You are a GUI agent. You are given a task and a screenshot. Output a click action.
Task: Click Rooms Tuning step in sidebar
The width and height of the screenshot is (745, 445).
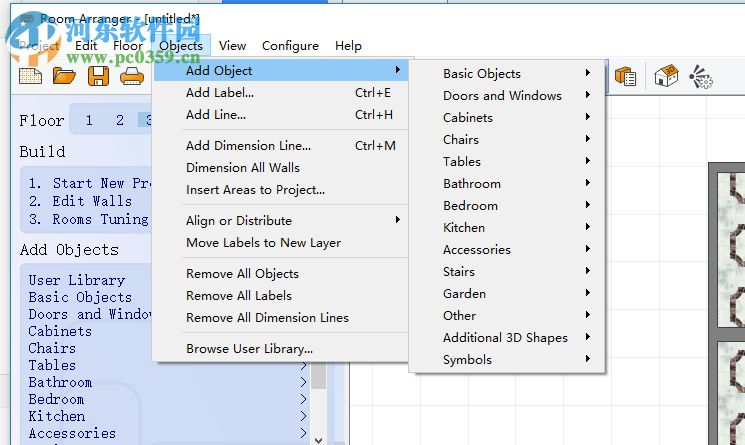pyautogui.click(x=88, y=219)
